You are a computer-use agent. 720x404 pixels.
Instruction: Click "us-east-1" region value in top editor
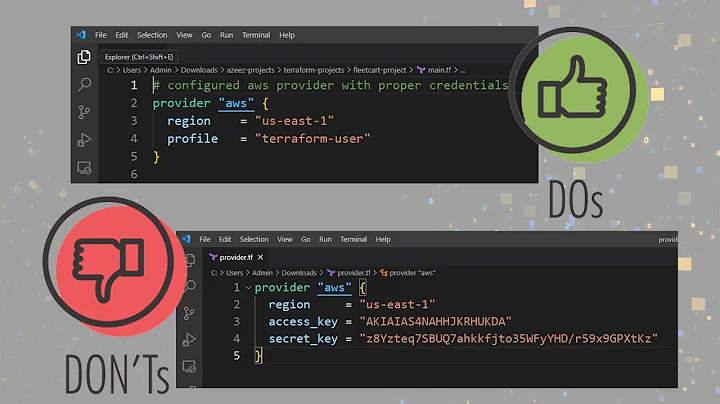(x=294, y=121)
